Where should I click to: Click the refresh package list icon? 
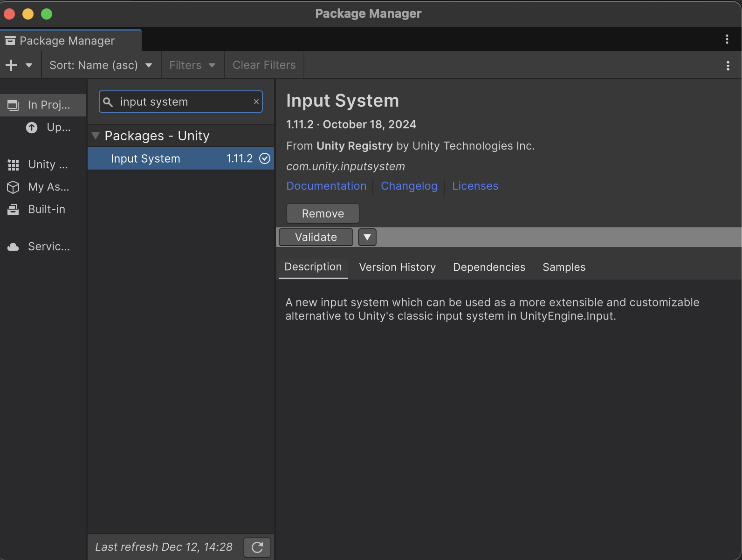click(x=257, y=547)
